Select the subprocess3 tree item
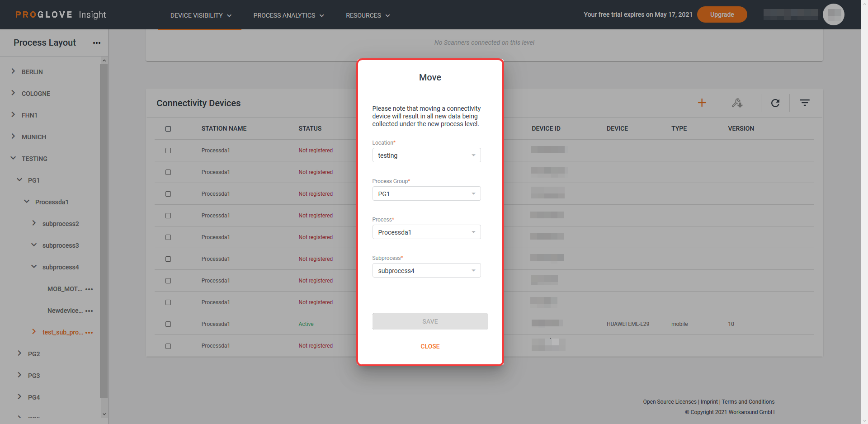 (61, 245)
